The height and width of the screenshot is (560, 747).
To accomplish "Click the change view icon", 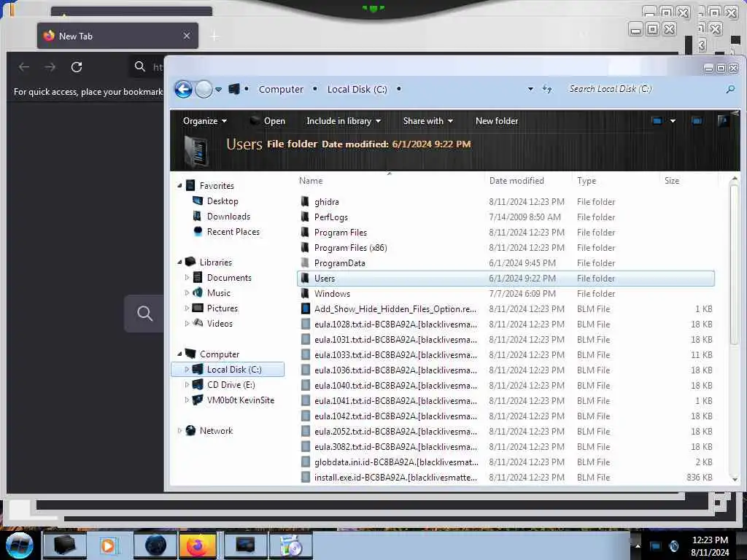I will (657, 121).
